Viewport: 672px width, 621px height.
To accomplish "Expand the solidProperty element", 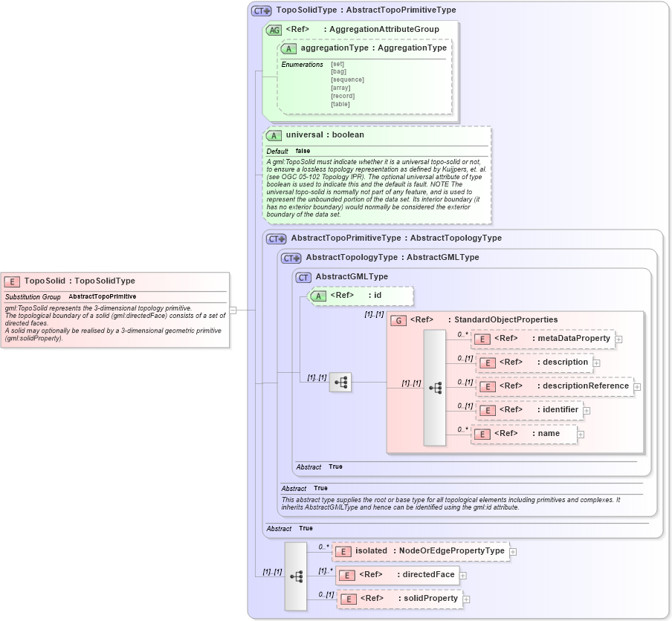I will click(x=466, y=599).
